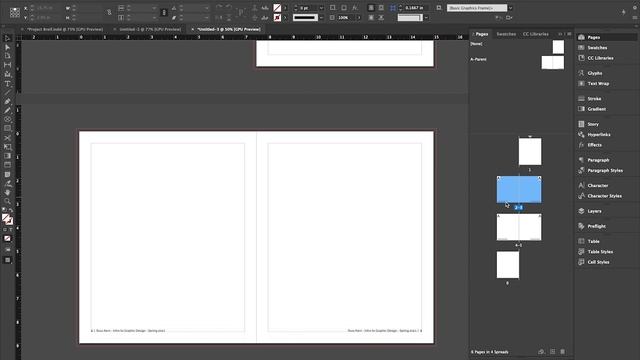This screenshot has width=640, height=360.
Task: Select the Rectangle tool
Action: pos(7,128)
